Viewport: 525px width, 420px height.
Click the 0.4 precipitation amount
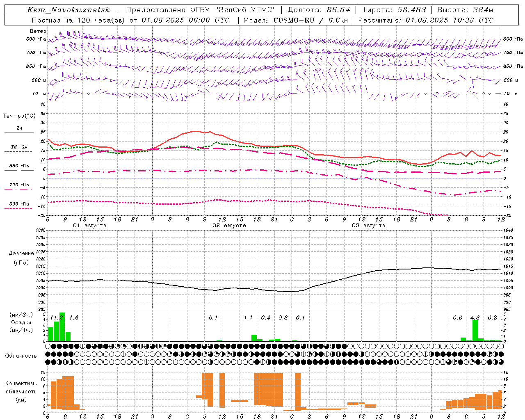(x=266, y=318)
